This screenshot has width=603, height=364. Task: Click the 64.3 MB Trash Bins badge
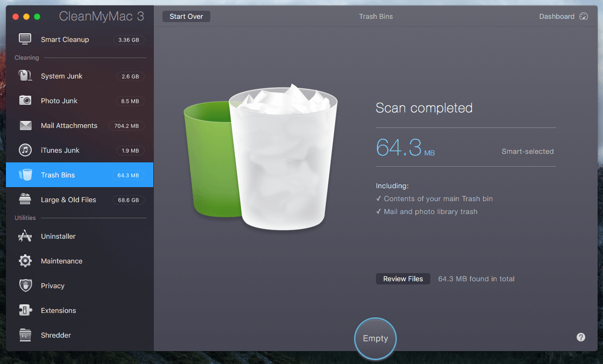click(x=128, y=175)
